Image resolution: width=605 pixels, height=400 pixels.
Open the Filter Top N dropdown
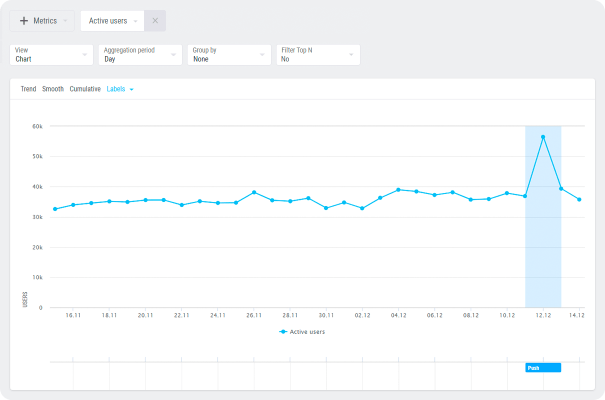click(317, 55)
